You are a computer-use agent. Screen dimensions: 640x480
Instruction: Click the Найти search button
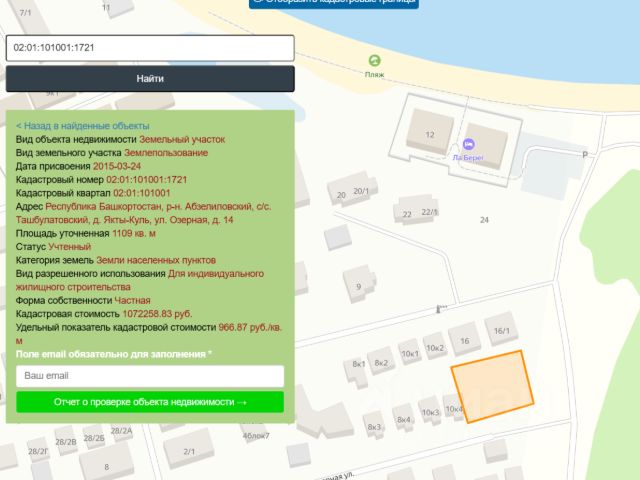tap(150, 79)
